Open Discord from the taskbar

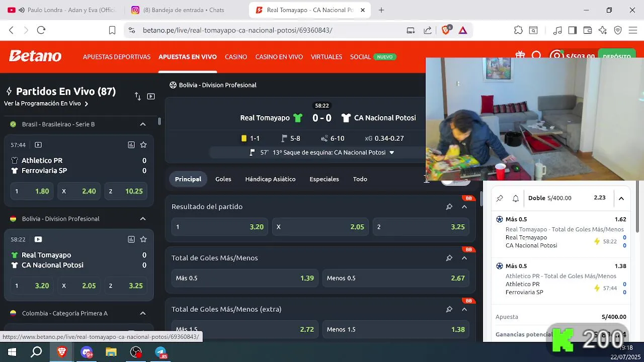pos(87,352)
